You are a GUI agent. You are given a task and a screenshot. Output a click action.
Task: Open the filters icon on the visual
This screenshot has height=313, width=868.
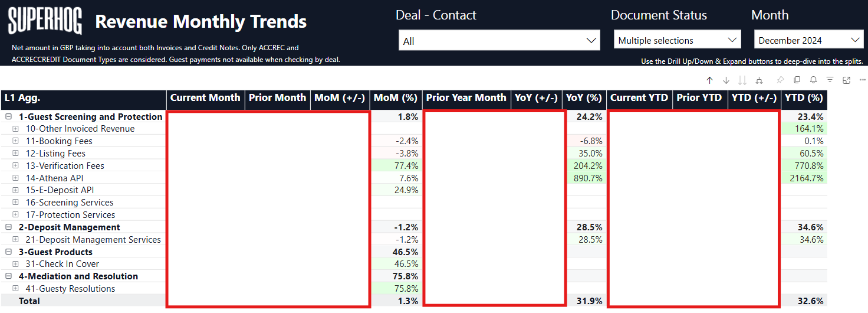tap(830, 80)
